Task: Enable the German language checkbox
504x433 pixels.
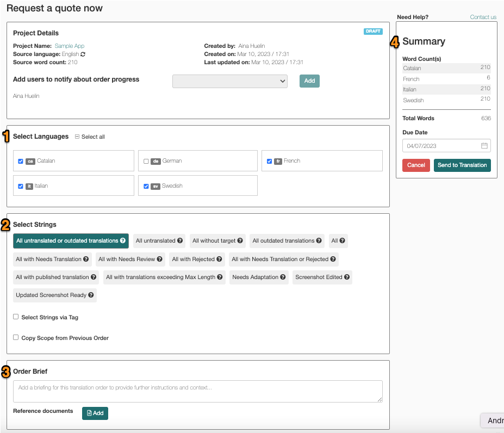Action: tap(146, 161)
